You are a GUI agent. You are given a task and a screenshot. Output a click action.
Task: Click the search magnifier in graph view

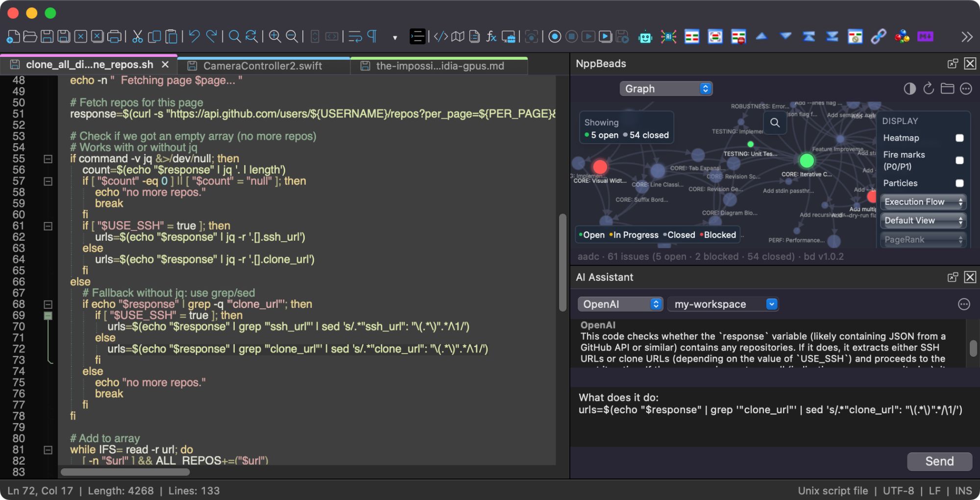[x=775, y=123]
